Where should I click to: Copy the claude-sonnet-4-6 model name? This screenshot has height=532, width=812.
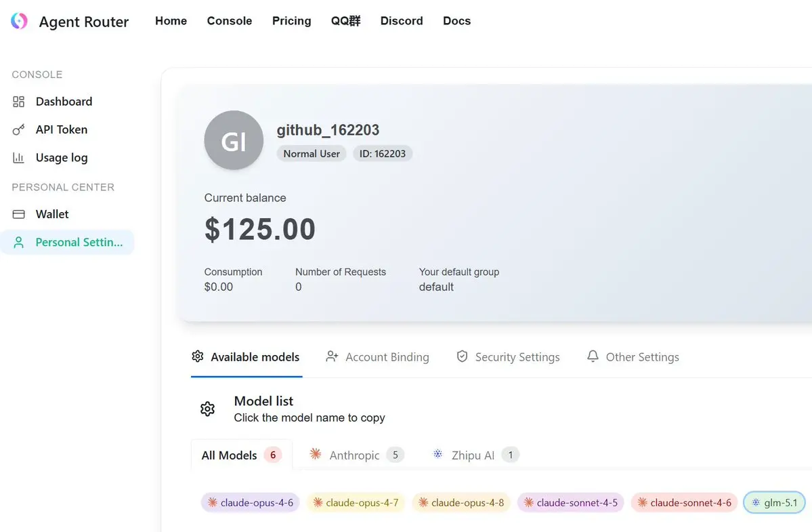pos(684,502)
